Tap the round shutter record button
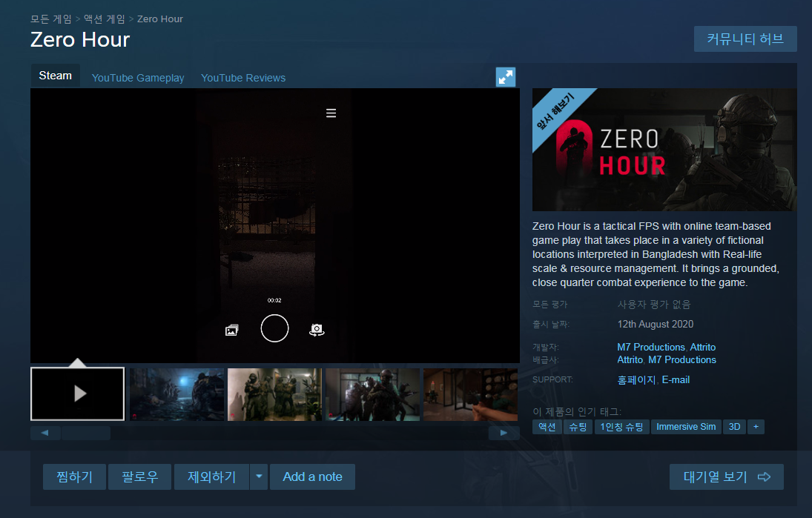Viewport: 812px width, 518px height. pyautogui.click(x=274, y=328)
